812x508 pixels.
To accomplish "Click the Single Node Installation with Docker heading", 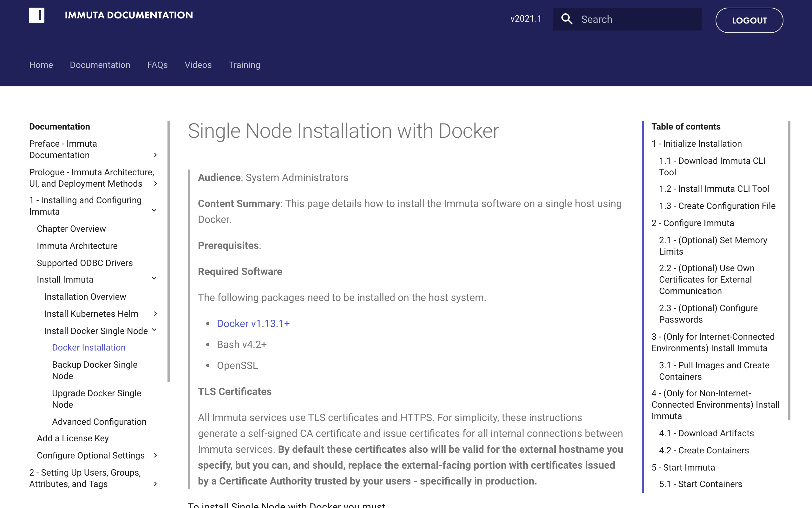I will (x=343, y=131).
